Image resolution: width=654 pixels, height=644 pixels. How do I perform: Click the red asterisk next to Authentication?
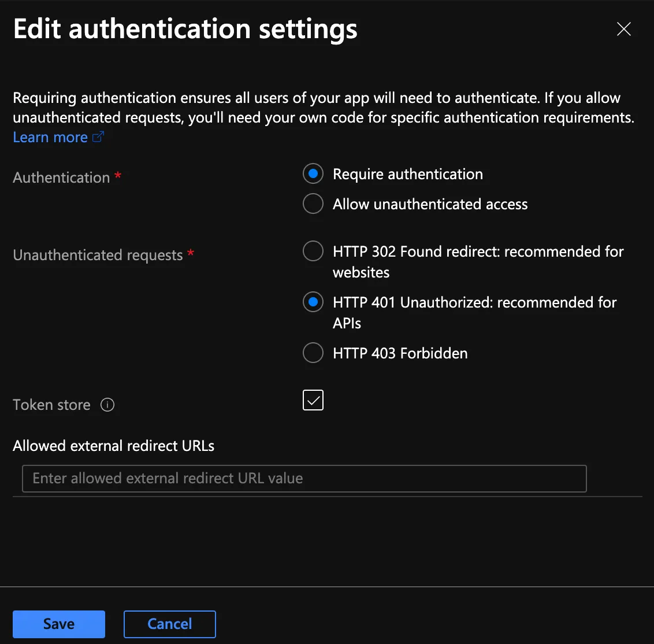(x=118, y=175)
